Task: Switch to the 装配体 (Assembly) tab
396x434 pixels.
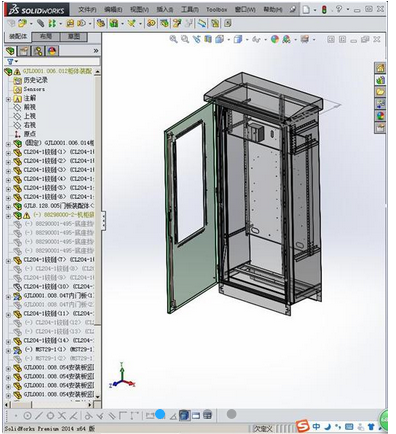Action: (18, 37)
